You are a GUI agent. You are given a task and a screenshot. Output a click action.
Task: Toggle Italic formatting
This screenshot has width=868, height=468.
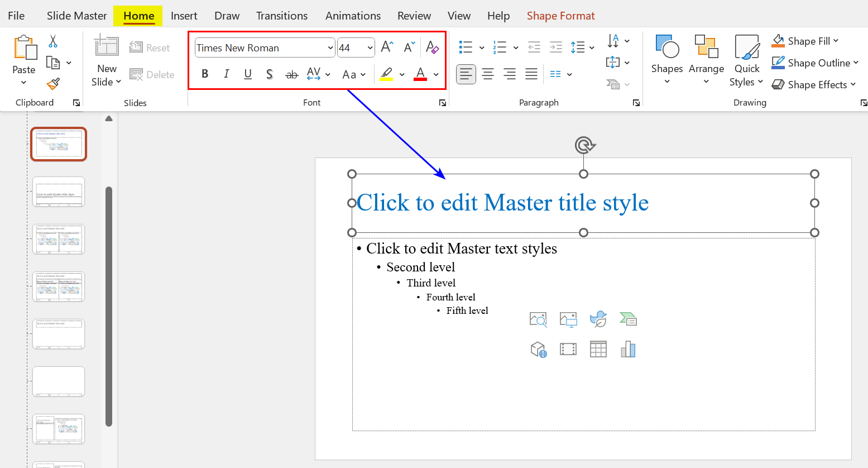226,74
